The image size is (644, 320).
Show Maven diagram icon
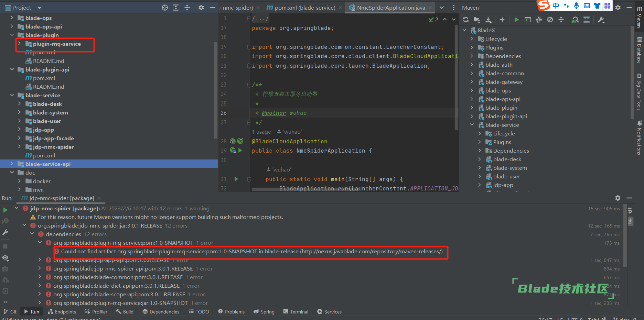pos(587,20)
